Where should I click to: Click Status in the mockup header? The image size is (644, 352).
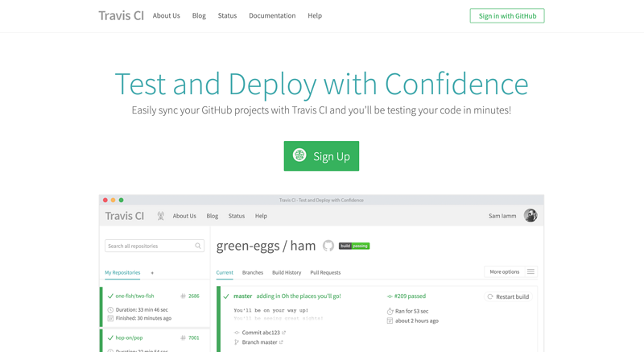(x=237, y=216)
